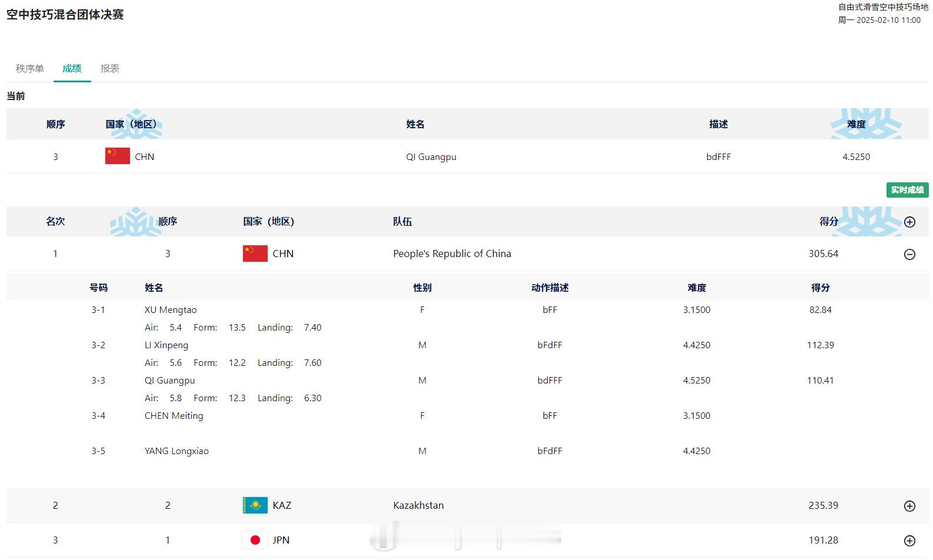
Task: Select QI Guangpu in team detail list
Action: (169, 381)
